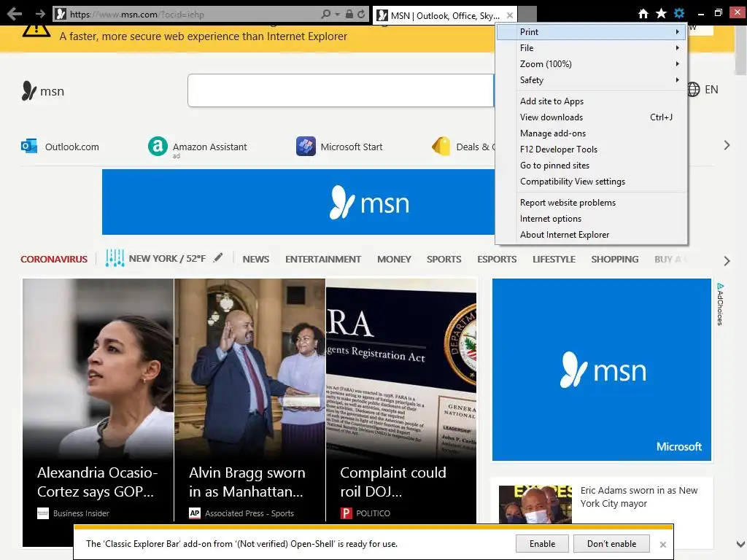The height and width of the screenshot is (560, 747).
Task: Click the security lock icon in address bar
Action: (349, 15)
